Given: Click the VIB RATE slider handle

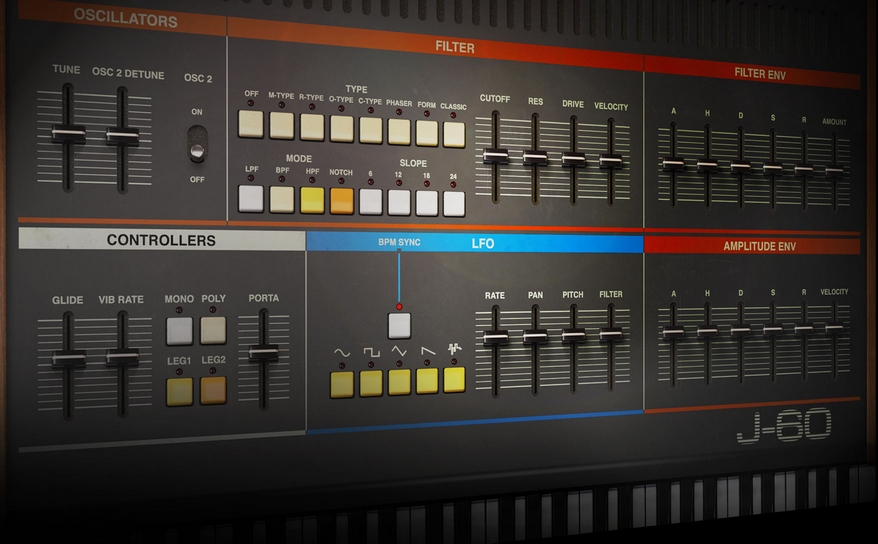Looking at the screenshot, I should [123, 357].
